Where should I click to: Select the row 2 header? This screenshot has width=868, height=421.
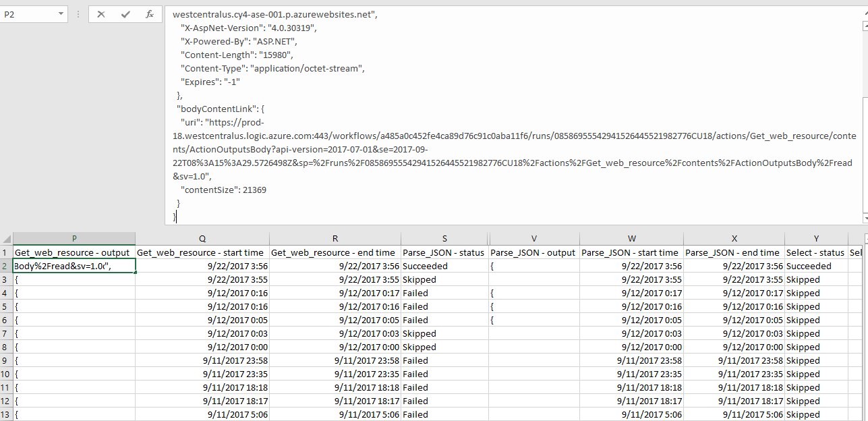click(x=6, y=266)
